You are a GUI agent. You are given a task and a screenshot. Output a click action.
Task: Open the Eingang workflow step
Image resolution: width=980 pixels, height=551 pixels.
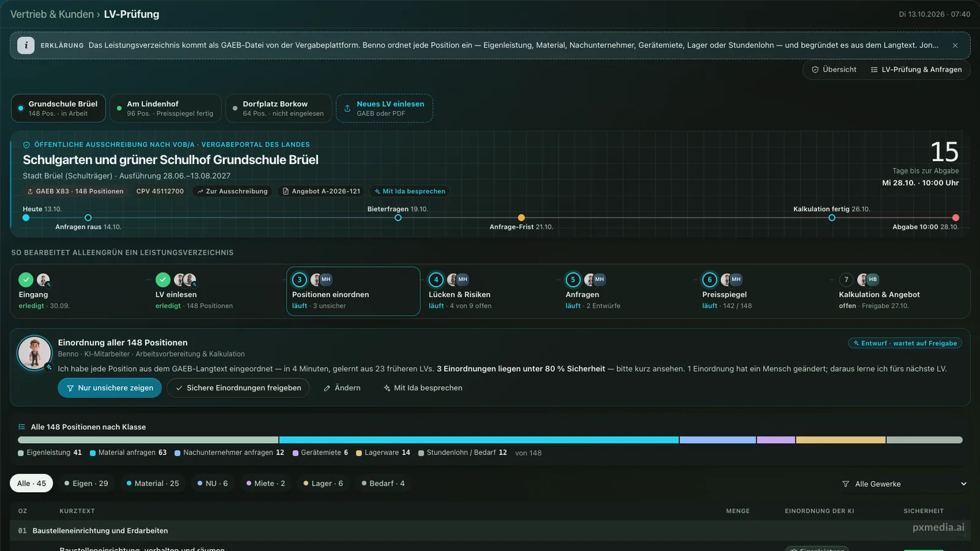80,291
